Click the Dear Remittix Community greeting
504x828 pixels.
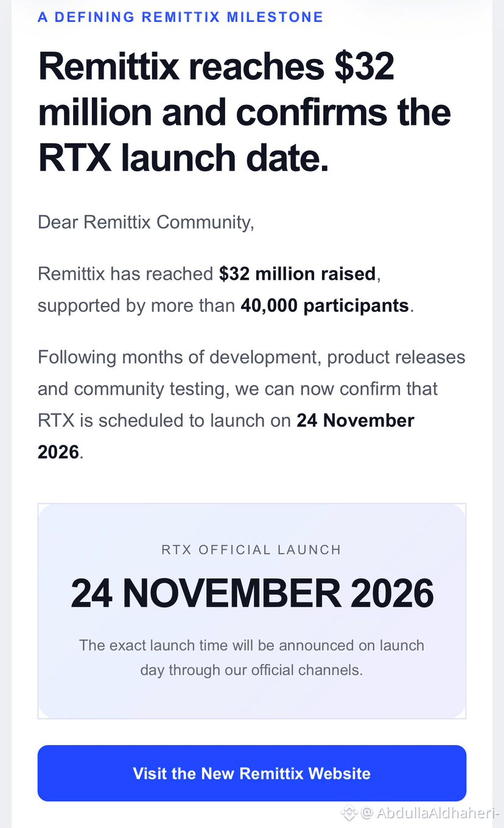point(145,222)
